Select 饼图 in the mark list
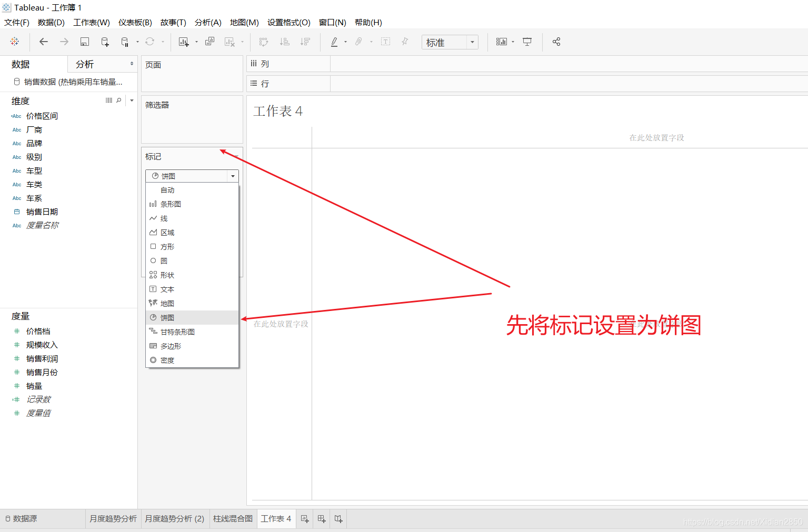808x532 pixels. pos(192,318)
